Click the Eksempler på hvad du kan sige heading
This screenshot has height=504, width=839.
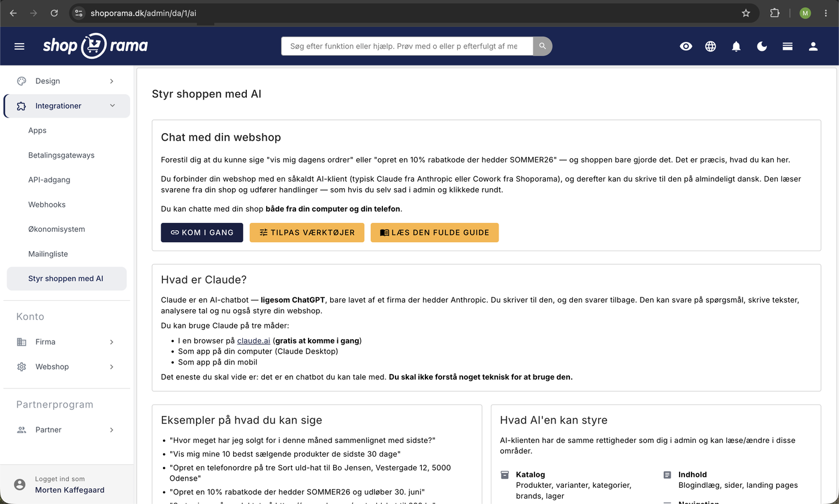[x=242, y=420]
